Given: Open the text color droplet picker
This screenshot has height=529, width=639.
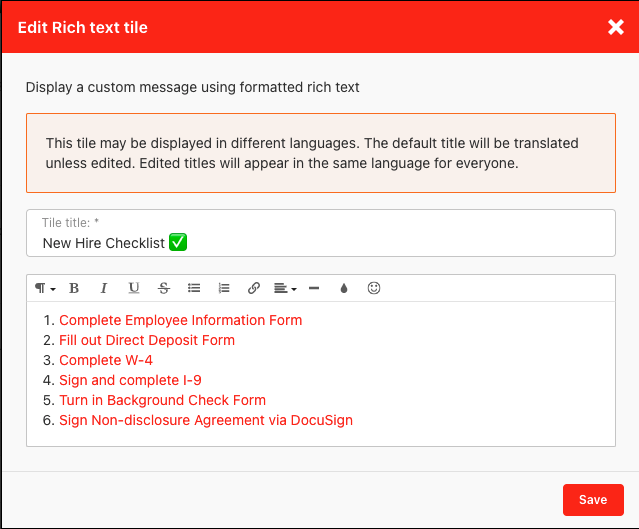Looking at the screenshot, I should point(344,288).
